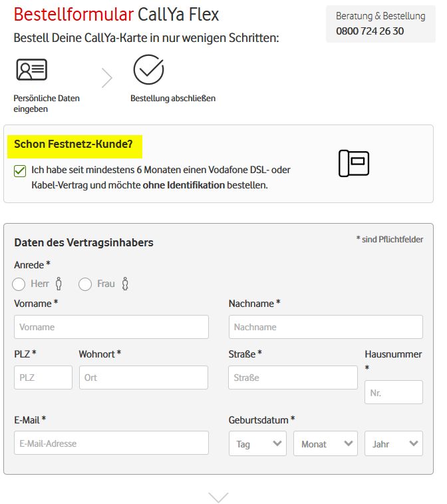447x504 pixels.
Task: Click the Vorname input field
Action: coord(111,327)
